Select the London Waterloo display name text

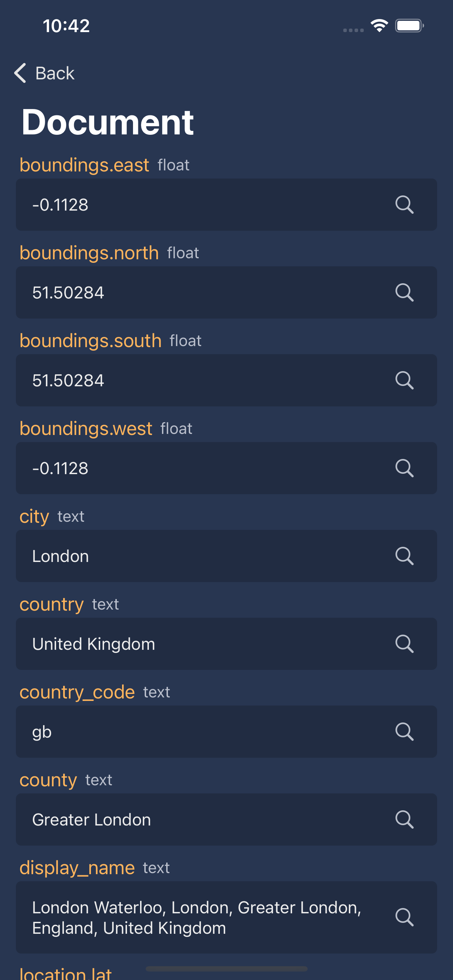tap(196, 918)
